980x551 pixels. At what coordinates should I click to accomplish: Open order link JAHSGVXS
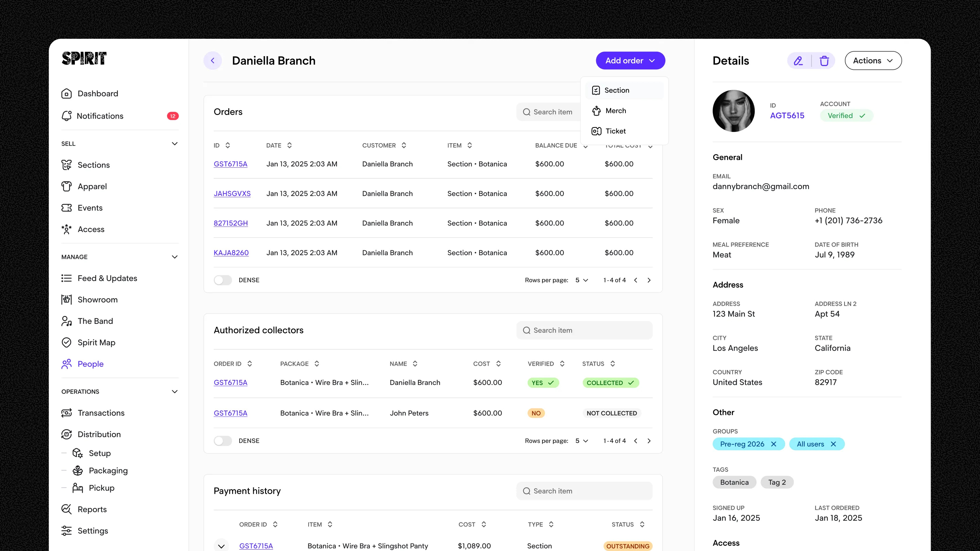click(232, 194)
